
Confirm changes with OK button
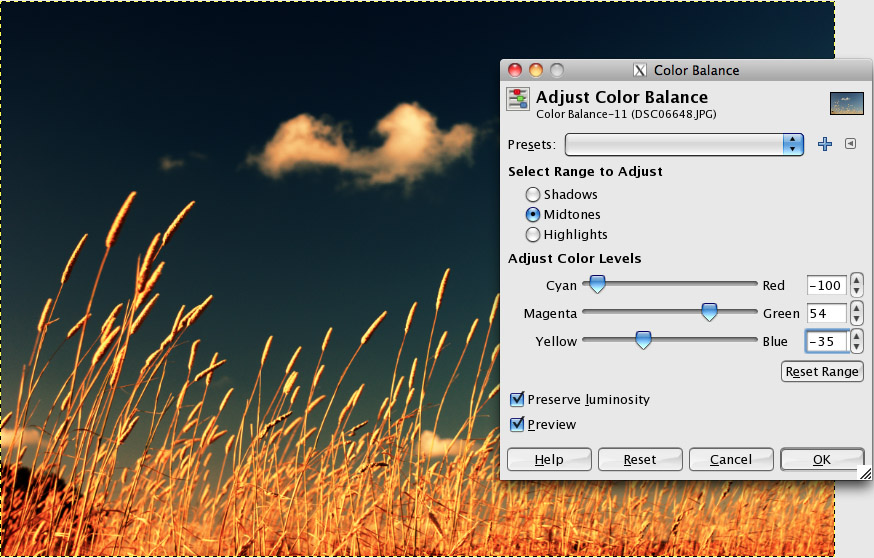[822, 459]
